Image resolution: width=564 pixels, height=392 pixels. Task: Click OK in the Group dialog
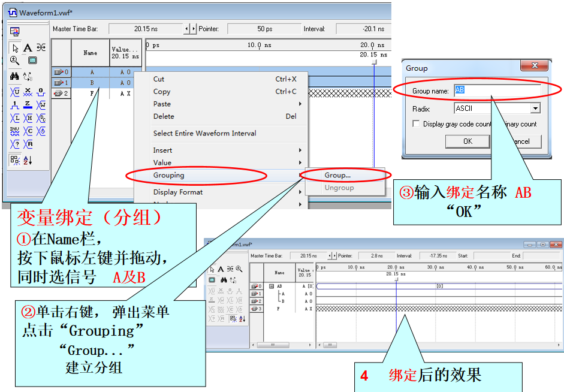point(468,141)
